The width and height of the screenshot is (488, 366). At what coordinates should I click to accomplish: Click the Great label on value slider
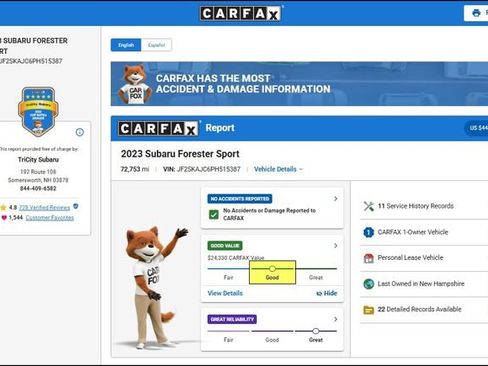click(x=316, y=278)
